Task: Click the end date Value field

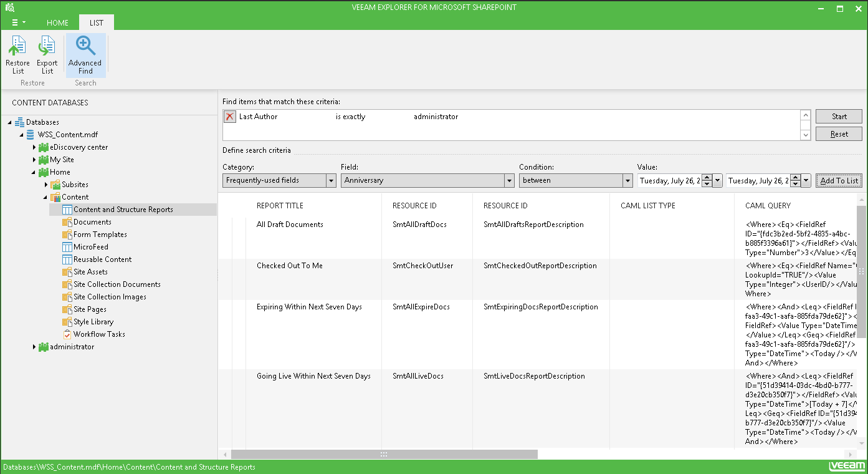Action: coord(758,180)
